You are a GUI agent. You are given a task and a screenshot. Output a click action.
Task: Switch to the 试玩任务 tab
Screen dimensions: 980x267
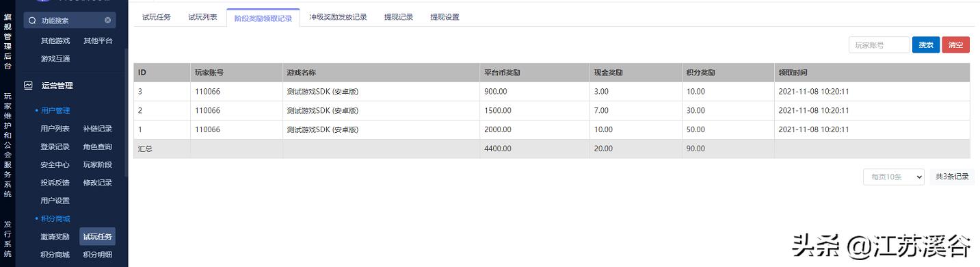coord(157,17)
